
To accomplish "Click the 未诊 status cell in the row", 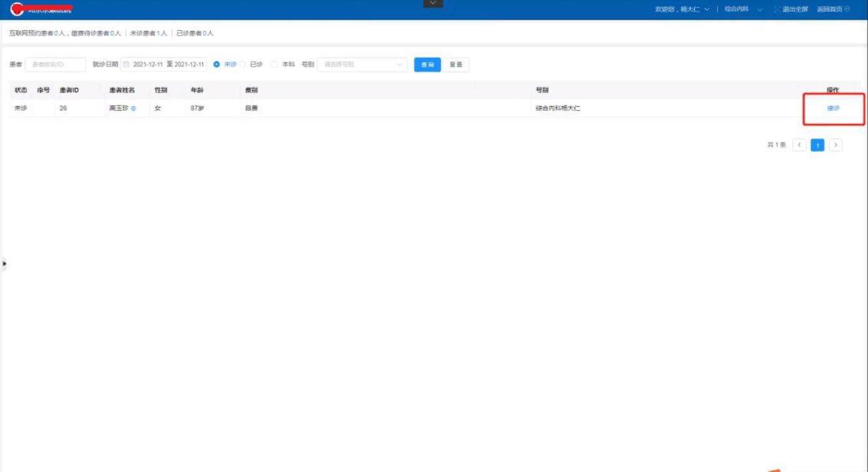I will tap(21, 108).
